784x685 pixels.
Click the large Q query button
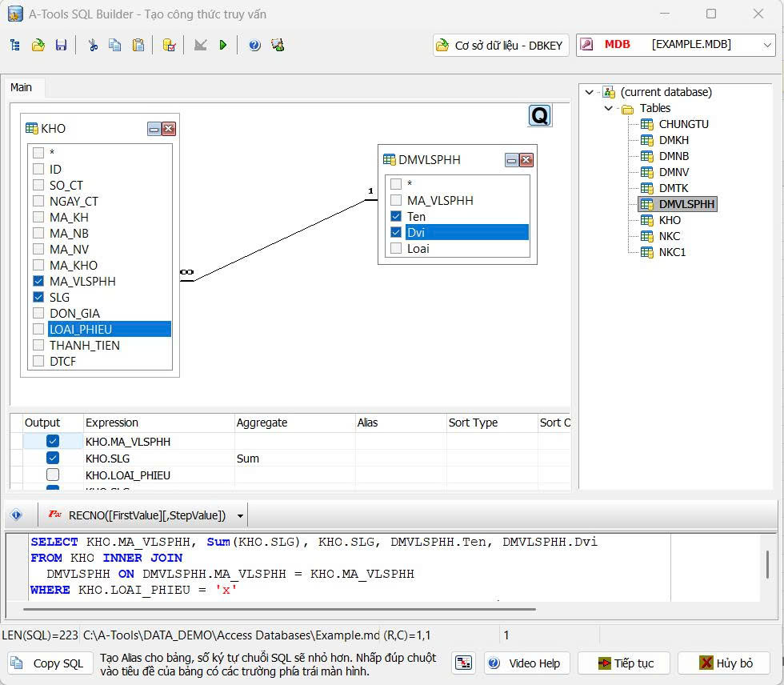point(540,116)
